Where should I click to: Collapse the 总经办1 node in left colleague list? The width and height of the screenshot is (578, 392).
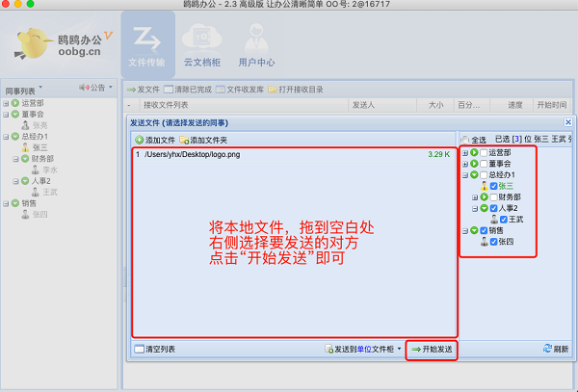(x=6, y=137)
